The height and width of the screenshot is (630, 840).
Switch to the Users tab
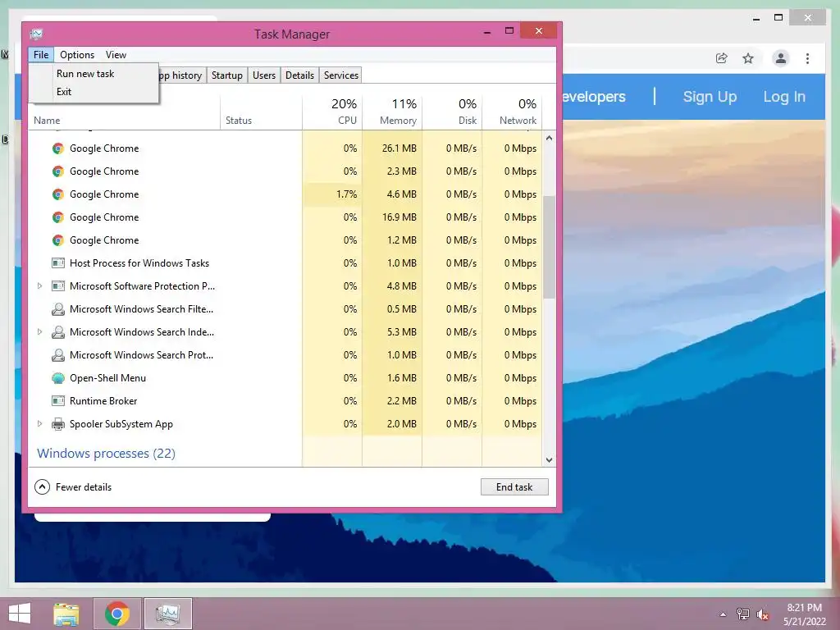pos(264,75)
